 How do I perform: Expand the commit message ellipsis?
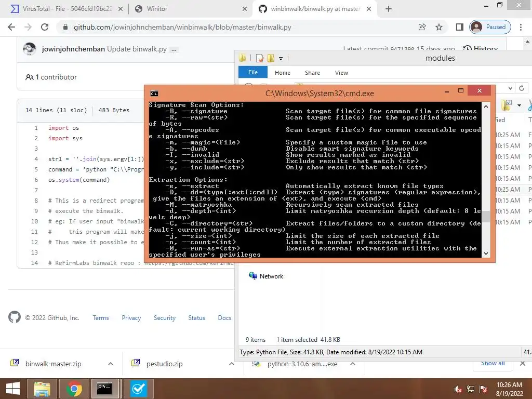point(174,50)
